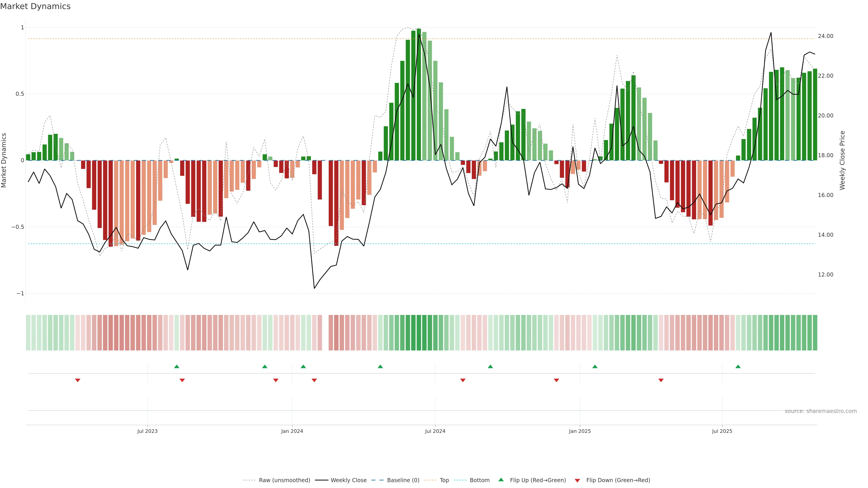The image size is (868, 488).
Task: Toggle the Top legend entry
Action: (444, 480)
